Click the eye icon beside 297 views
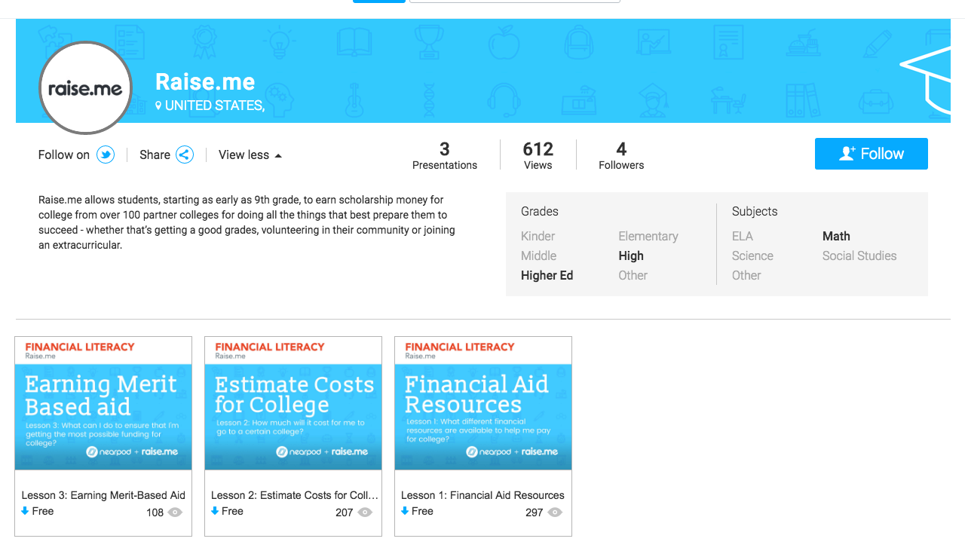Viewport: 965px width, 560px height. [555, 513]
